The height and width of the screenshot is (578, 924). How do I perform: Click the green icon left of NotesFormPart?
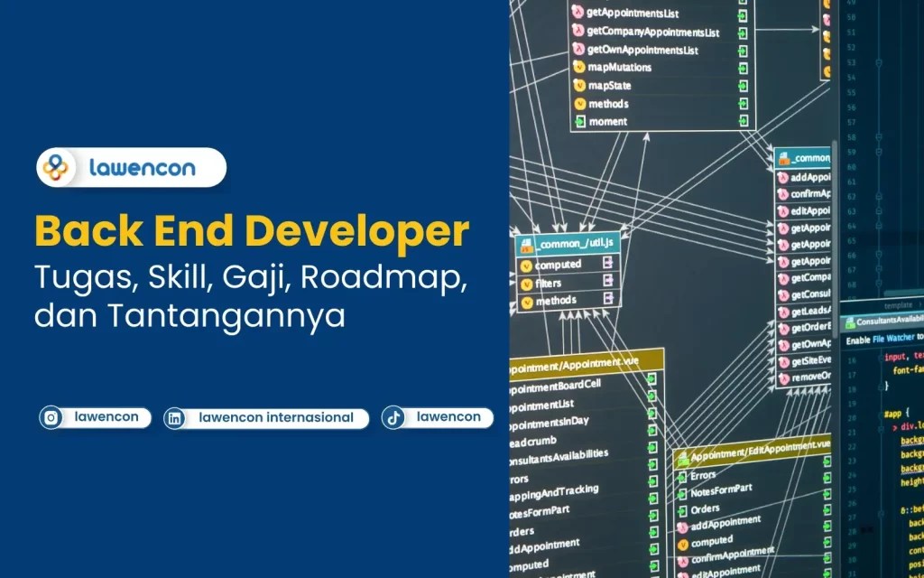[682, 494]
